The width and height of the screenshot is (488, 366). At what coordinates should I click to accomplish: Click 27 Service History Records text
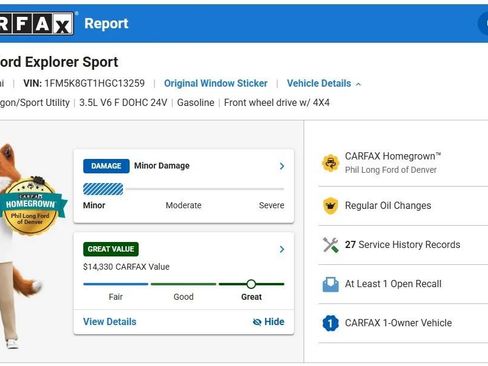(x=403, y=245)
